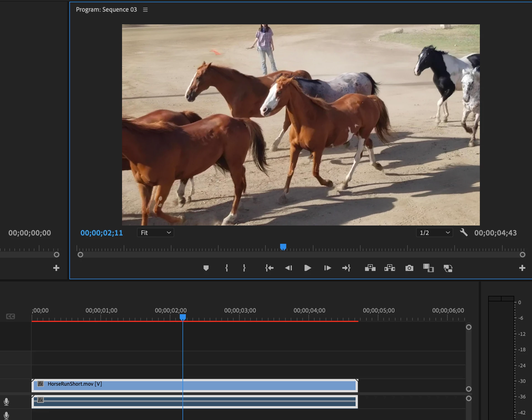This screenshot has height=420, width=532.
Task: Click the blue 00;00;02;11 playhead timecode
Action: tap(102, 233)
